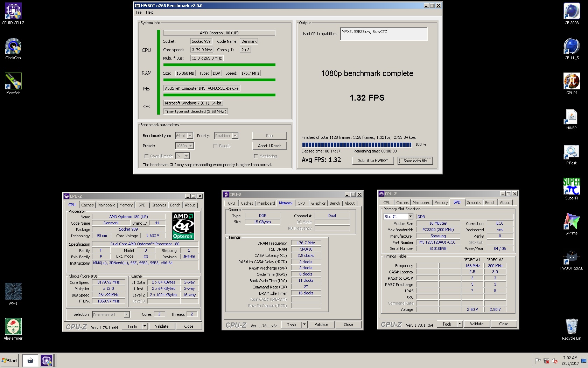The height and width of the screenshot is (368, 588).
Task: Open the File menu in HWBOT x265
Action: 139,12
